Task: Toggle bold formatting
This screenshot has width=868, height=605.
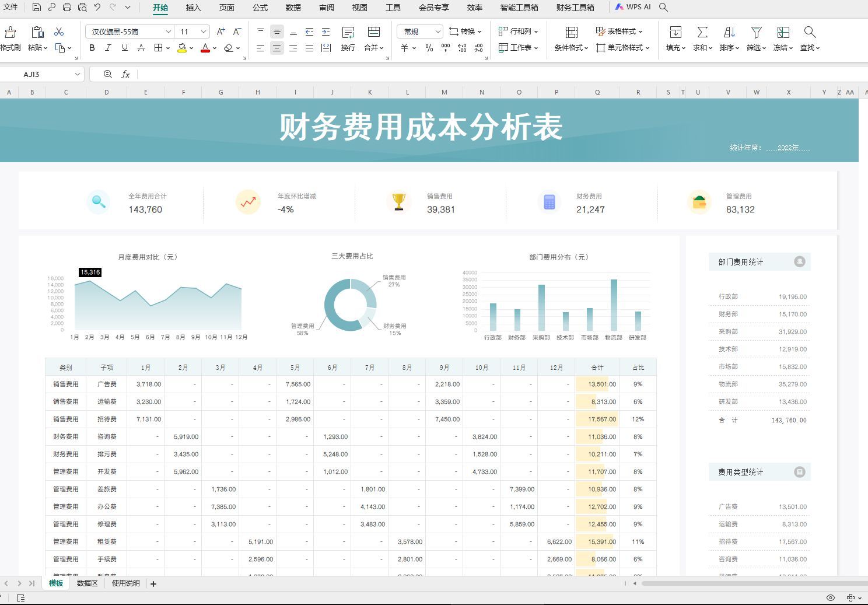Action: pos(92,48)
